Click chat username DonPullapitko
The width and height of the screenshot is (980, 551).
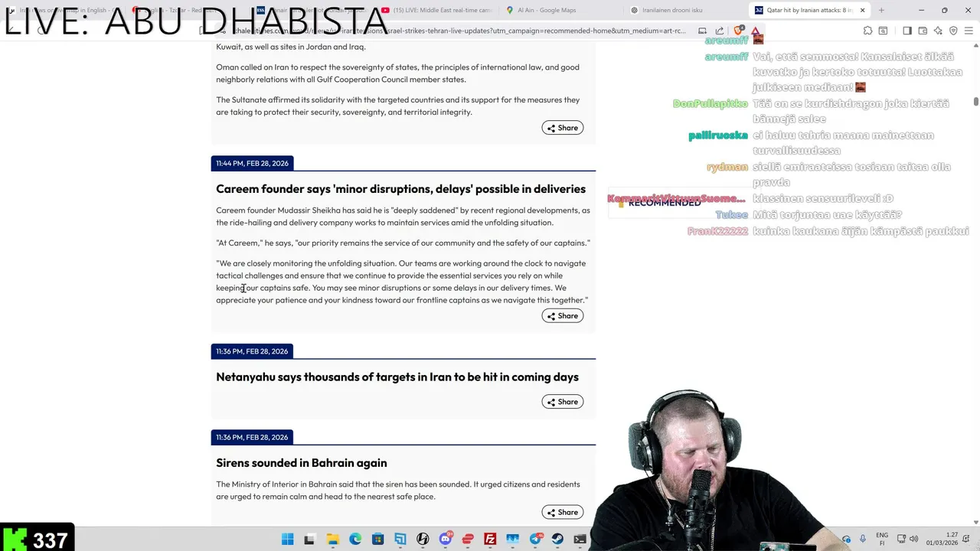coord(710,104)
